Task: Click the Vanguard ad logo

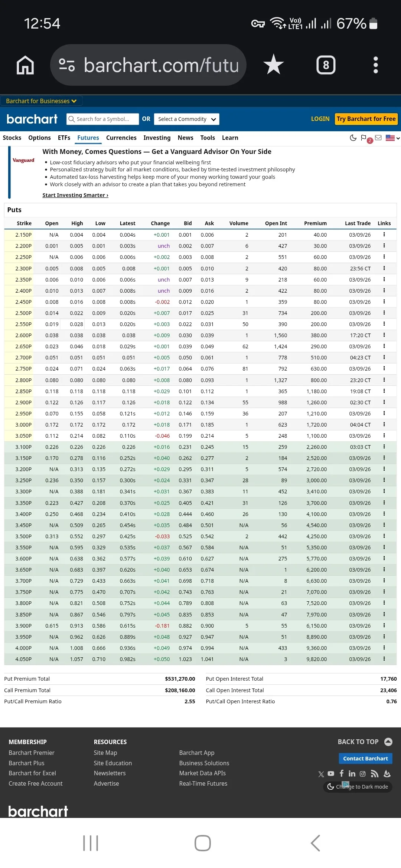Action: point(23,160)
